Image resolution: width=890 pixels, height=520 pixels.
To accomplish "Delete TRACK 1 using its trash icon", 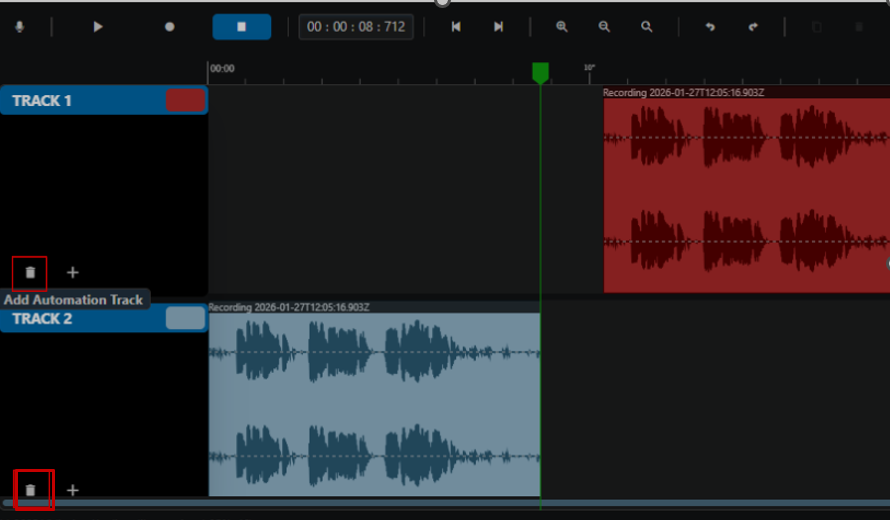I will [30, 273].
